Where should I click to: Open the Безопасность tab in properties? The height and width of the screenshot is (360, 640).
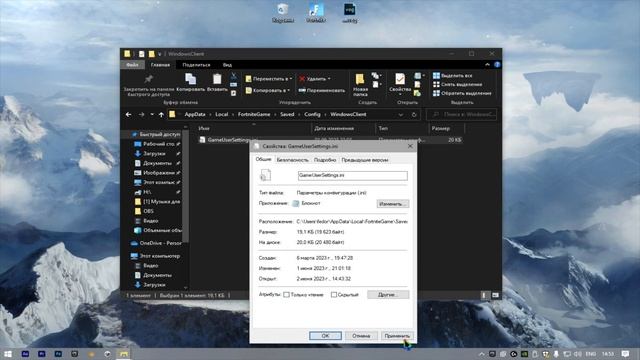[x=293, y=160]
